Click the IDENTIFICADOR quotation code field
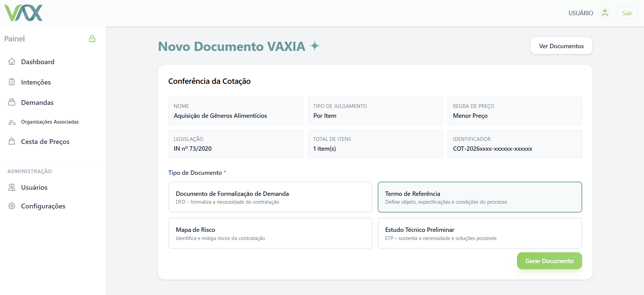 coord(514,144)
